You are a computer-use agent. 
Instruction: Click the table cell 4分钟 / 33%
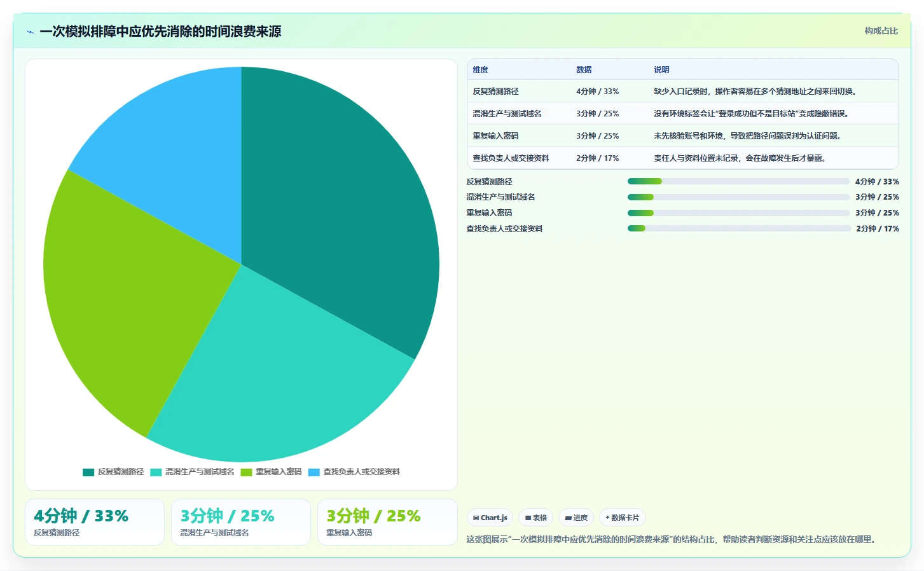[x=597, y=92]
